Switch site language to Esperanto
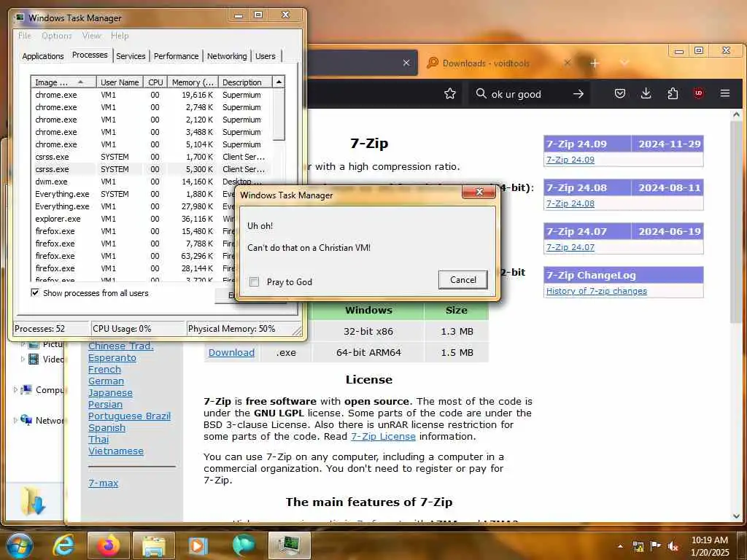Screen dimensions: 747x560 coord(112,357)
